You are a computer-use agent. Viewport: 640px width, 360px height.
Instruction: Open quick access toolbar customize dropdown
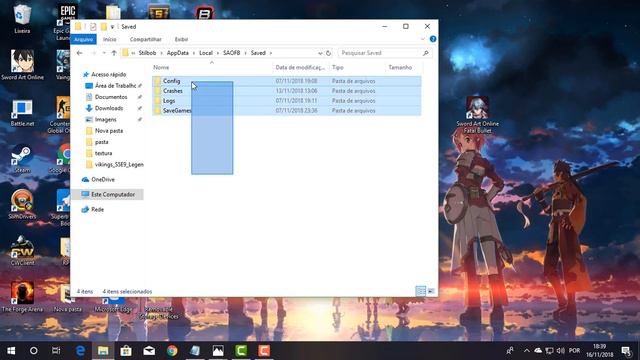pos(112,27)
